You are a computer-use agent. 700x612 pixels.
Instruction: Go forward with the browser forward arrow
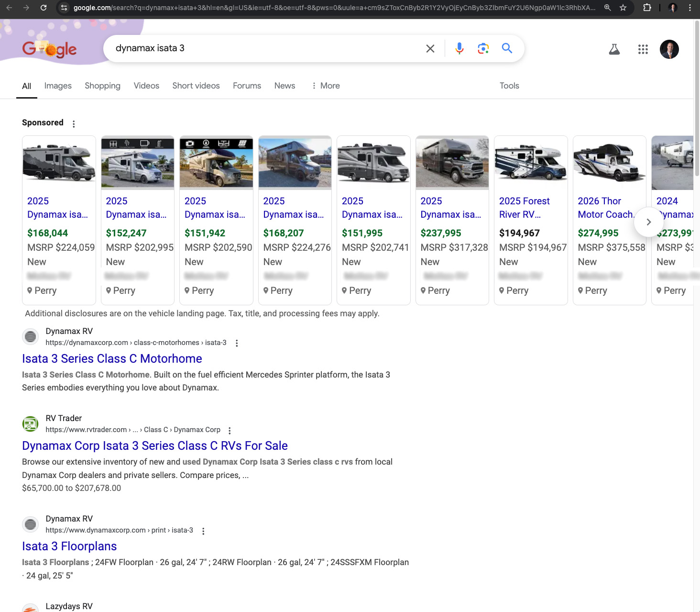pyautogui.click(x=26, y=8)
